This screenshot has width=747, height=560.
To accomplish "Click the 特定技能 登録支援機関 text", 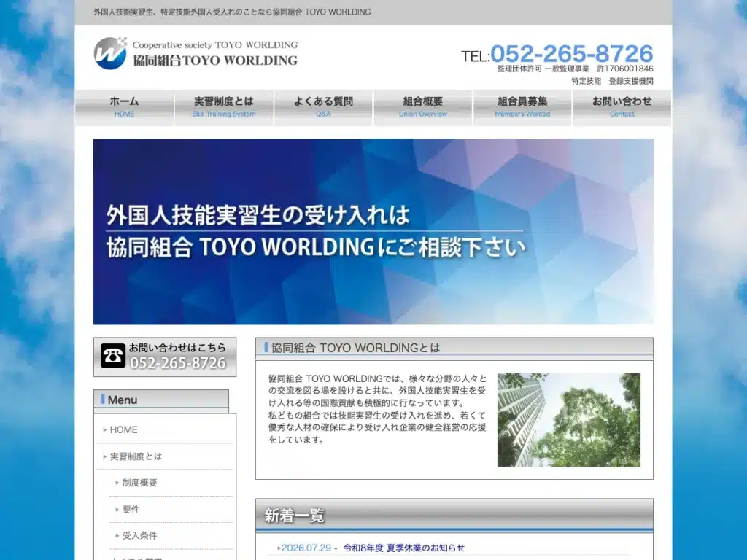I will pos(612,81).
